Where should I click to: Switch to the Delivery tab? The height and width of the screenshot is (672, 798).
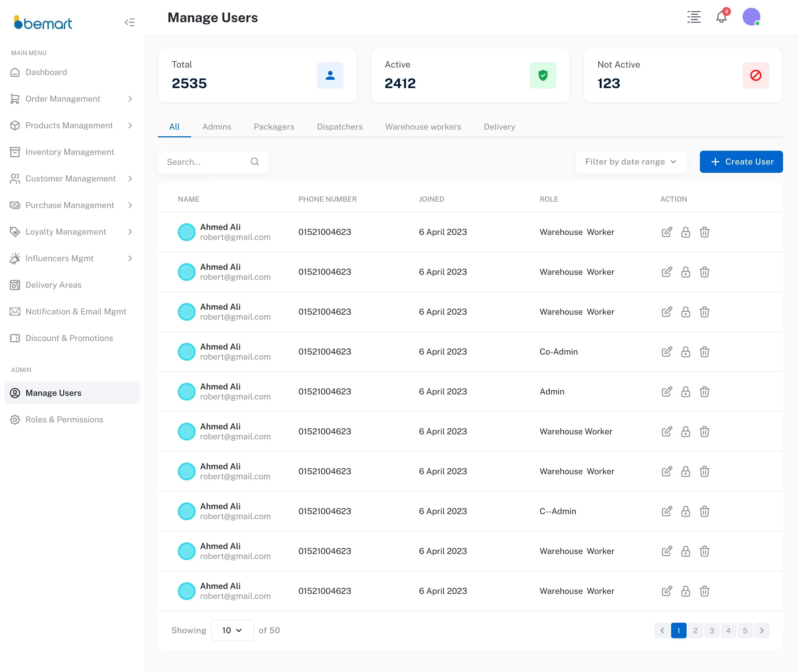[x=499, y=127]
